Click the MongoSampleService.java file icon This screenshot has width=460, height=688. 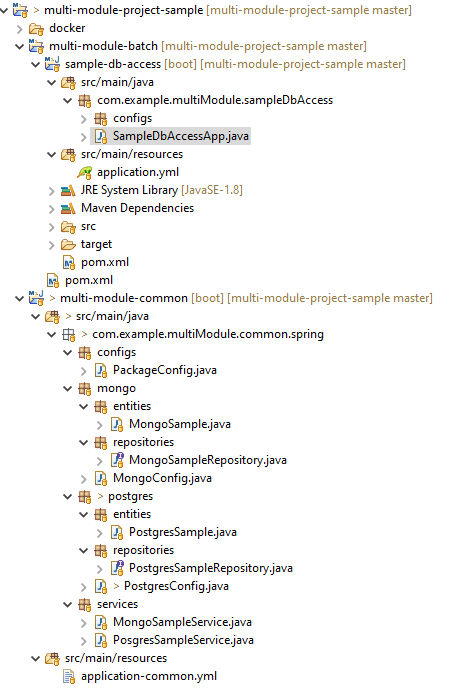tap(101, 622)
